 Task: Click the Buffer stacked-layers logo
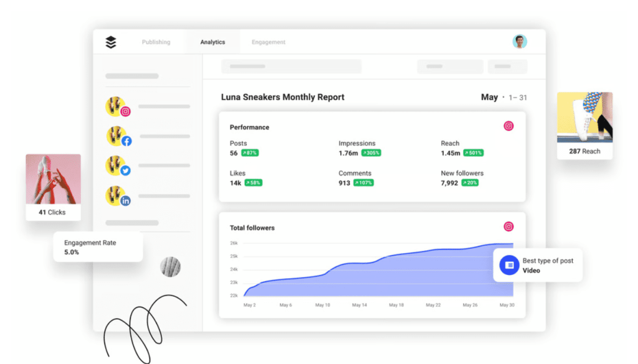pyautogui.click(x=111, y=42)
